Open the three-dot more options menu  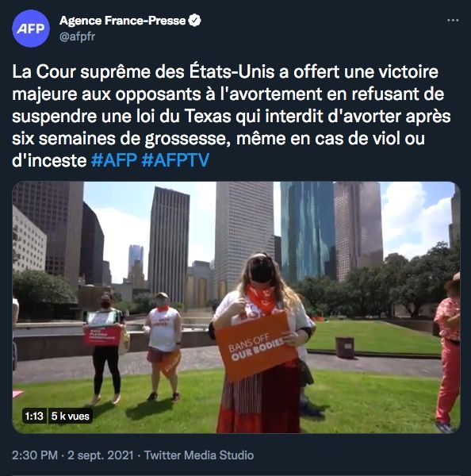453,21
